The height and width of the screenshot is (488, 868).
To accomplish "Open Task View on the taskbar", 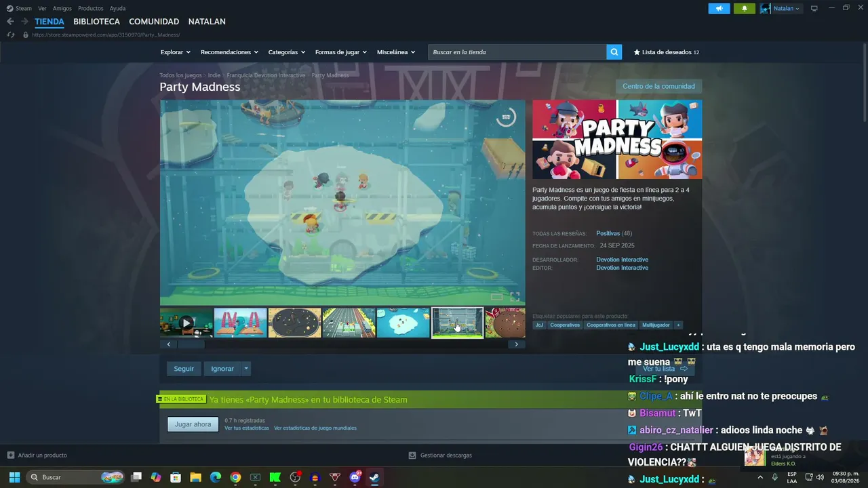I will point(136,477).
